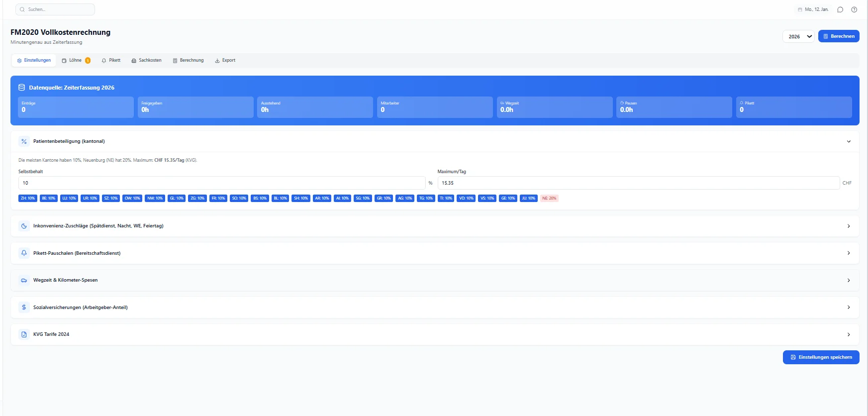Click the Berechnen button

tap(839, 36)
